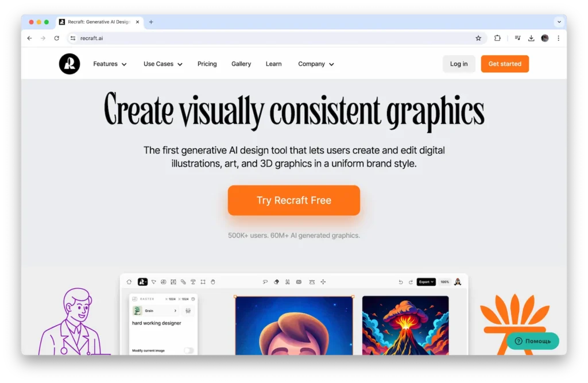
Task: Close the Recraft browser tab
Action: [138, 22]
